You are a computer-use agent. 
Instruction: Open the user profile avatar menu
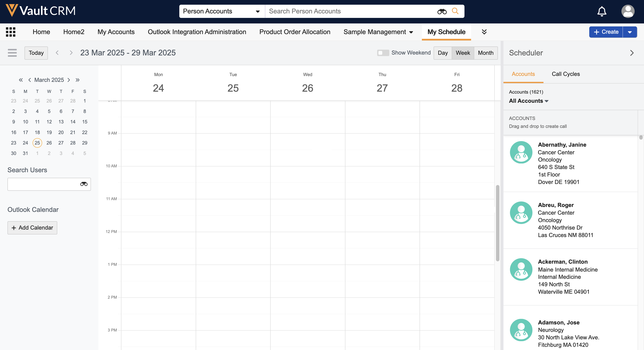(628, 11)
